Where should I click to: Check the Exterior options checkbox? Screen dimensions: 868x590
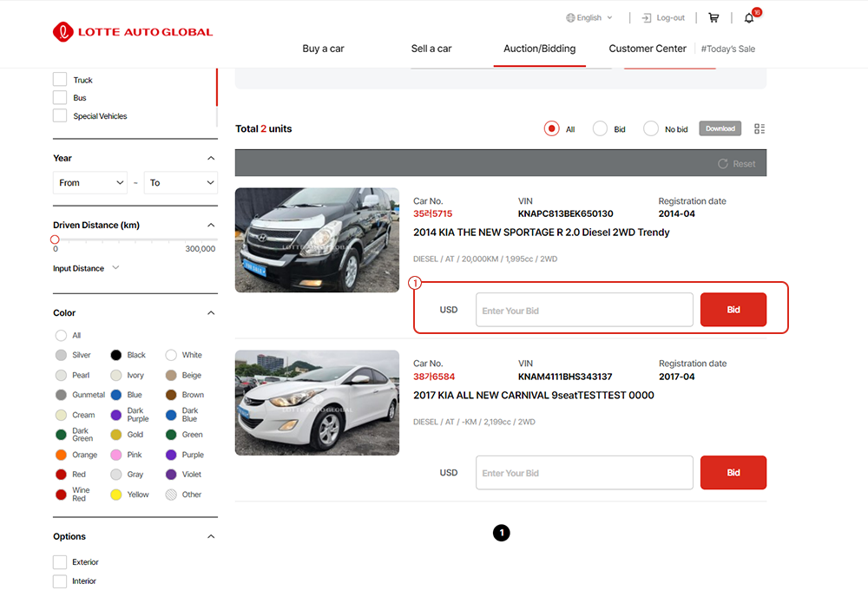(60, 561)
